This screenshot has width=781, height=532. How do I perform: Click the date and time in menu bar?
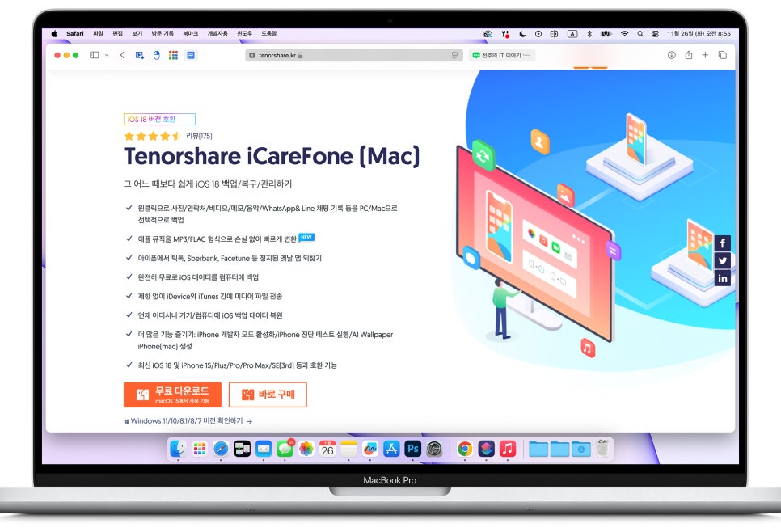tap(699, 33)
